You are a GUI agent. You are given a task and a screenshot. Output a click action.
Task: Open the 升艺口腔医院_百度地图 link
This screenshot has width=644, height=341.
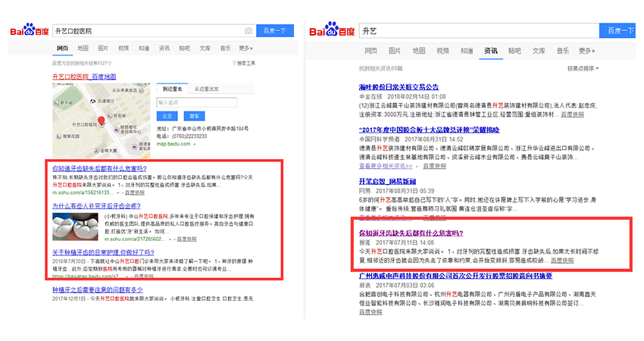pos(84,77)
